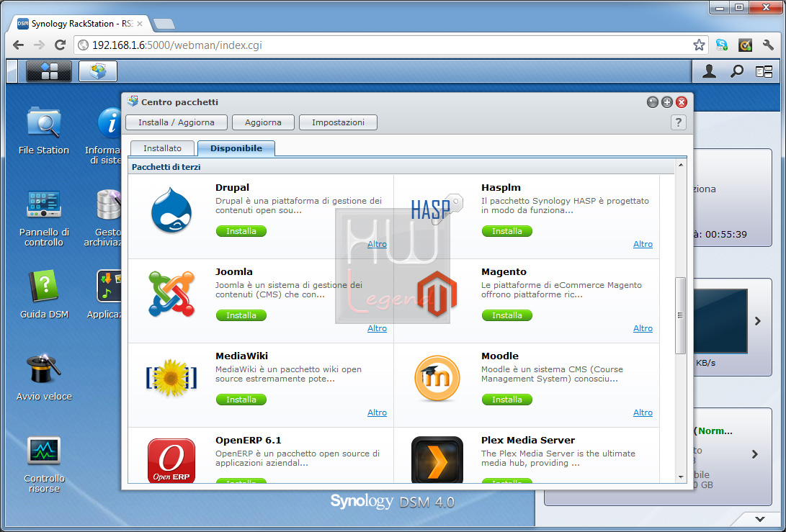The image size is (786, 532).
Task: Click the Joomla package logo
Action: pos(171,294)
